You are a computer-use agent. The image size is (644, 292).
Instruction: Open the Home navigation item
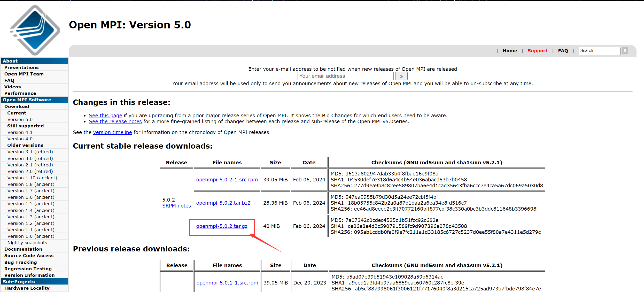coord(510,51)
